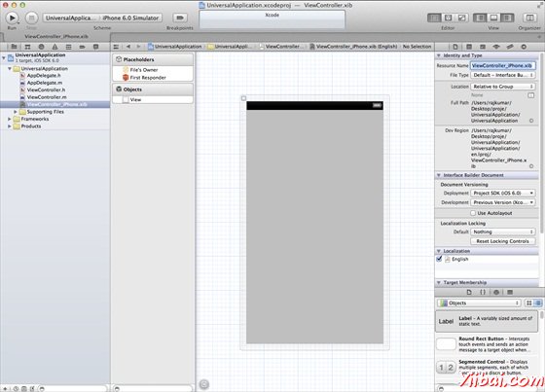Show the Breakpoint navigator

tap(82, 47)
